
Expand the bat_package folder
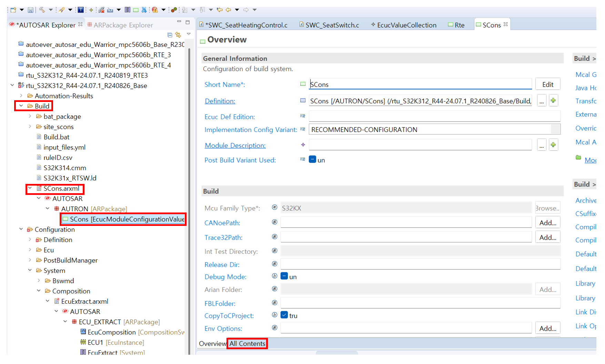coord(30,116)
